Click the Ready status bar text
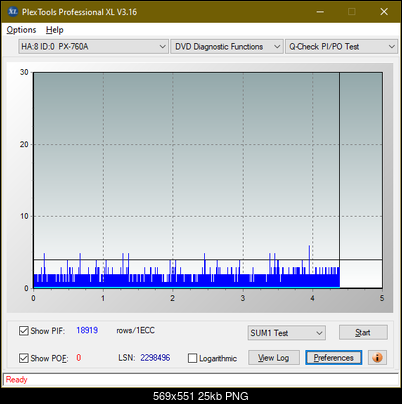Screen dimensions: 402x404 [x=16, y=379]
